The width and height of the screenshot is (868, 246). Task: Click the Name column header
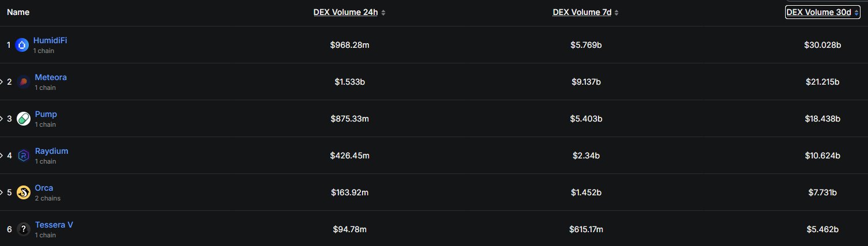[18, 13]
